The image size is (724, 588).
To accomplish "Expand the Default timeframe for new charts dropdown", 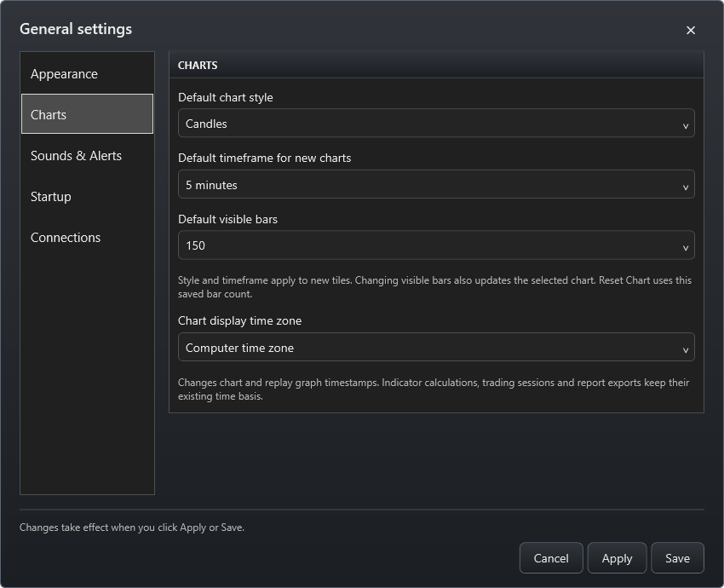I will tap(436, 184).
